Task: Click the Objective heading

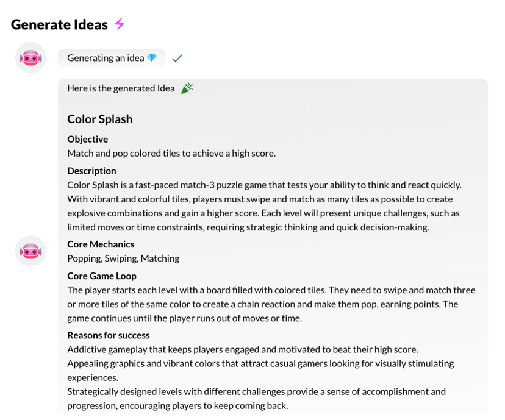Action: pyautogui.click(x=87, y=139)
